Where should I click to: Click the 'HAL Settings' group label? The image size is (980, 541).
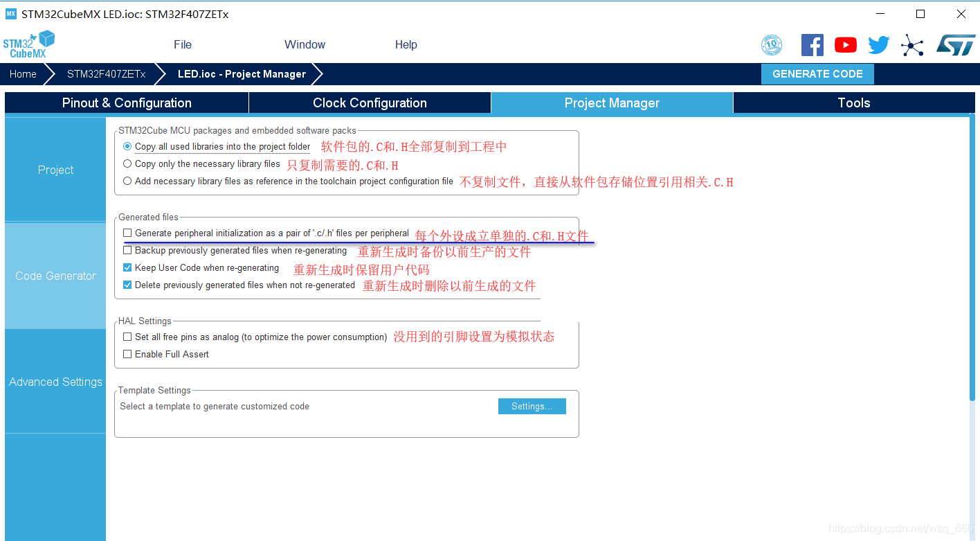[145, 321]
